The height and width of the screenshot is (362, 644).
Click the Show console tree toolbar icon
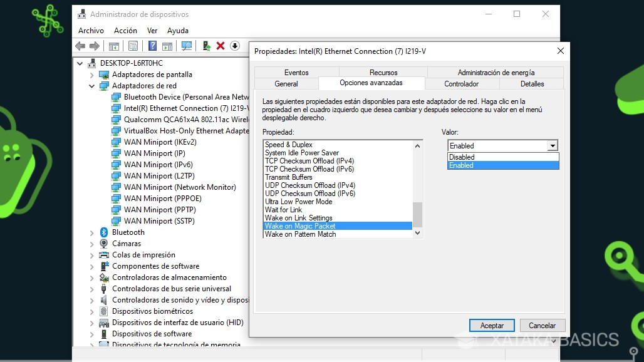pyautogui.click(x=113, y=45)
